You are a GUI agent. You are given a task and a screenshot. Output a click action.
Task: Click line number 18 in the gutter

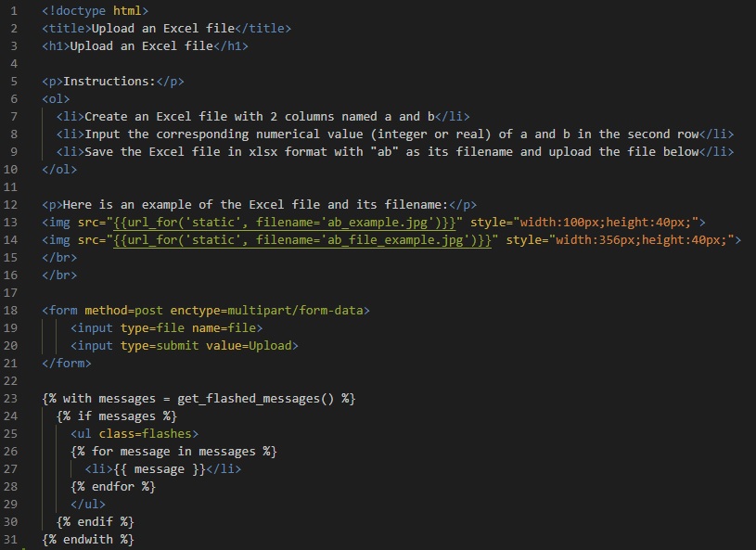[10, 311]
